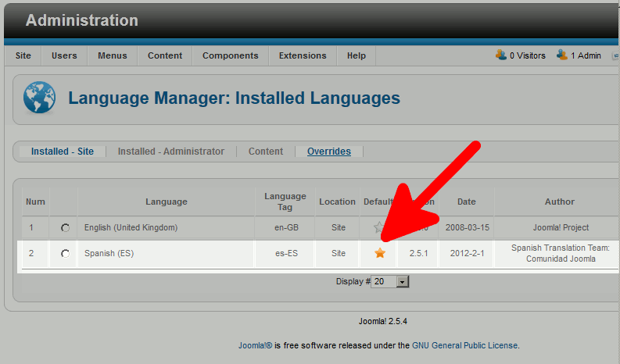Viewport: 620px width, 364px height.
Task: Click the globe Language Manager icon
Action: [37, 98]
